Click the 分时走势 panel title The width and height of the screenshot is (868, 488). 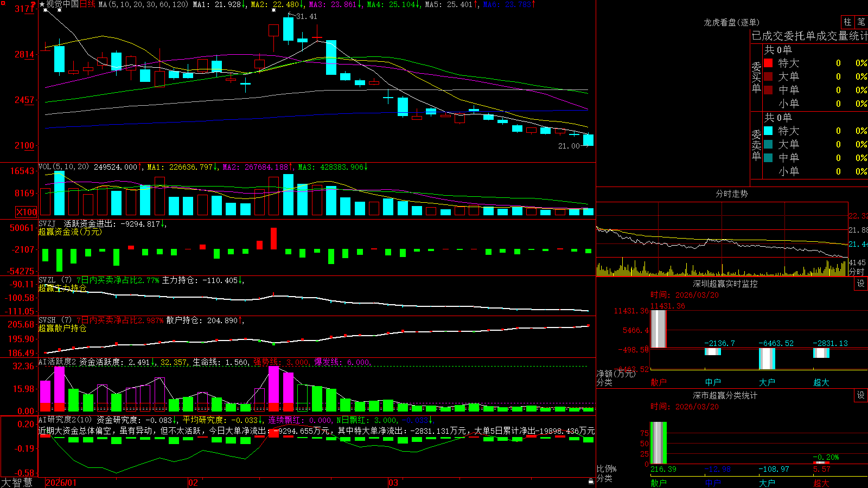pyautogui.click(x=731, y=194)
